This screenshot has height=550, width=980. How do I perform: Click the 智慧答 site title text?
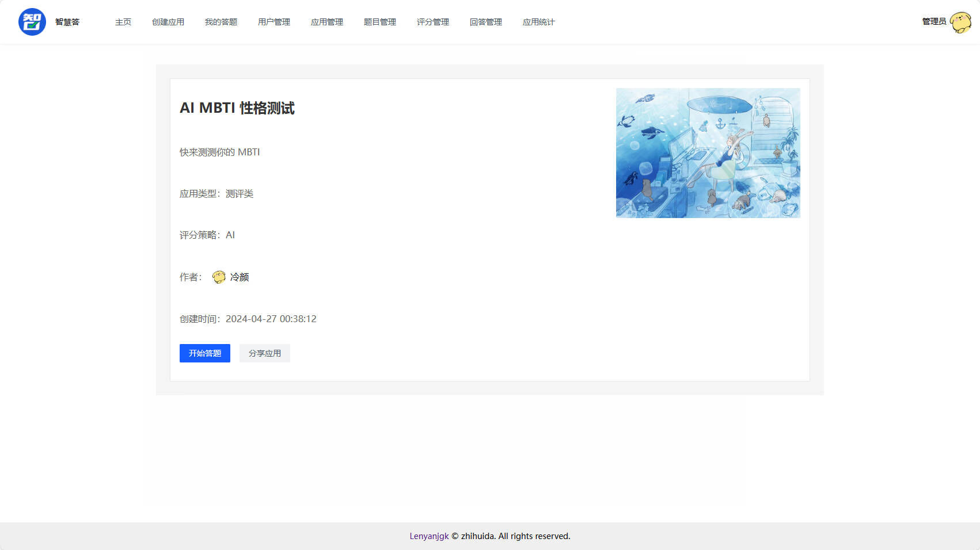[67, 22]
